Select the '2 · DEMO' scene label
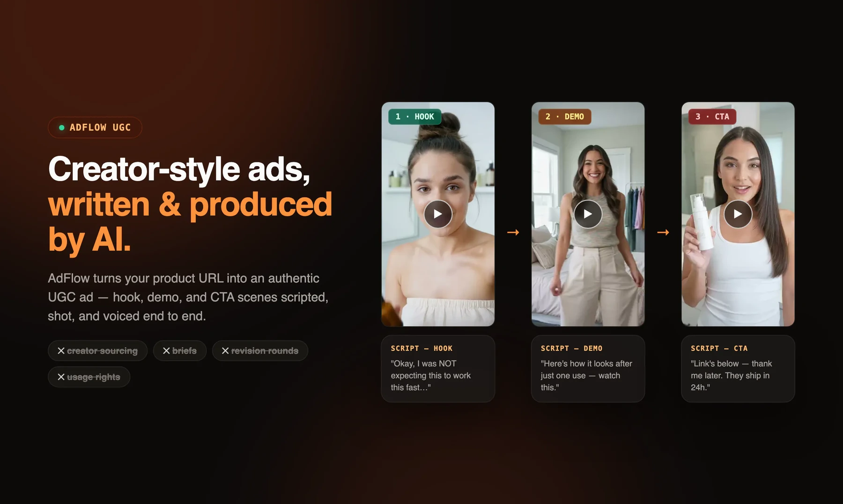The image size is (843, 504). pos(565,117)
